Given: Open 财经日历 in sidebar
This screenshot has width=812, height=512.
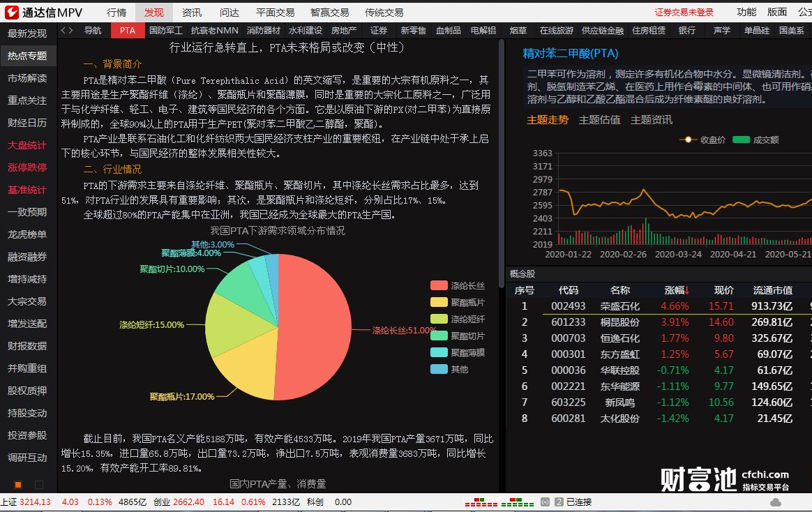Looking at the screenshot, I should pos(27,123).
